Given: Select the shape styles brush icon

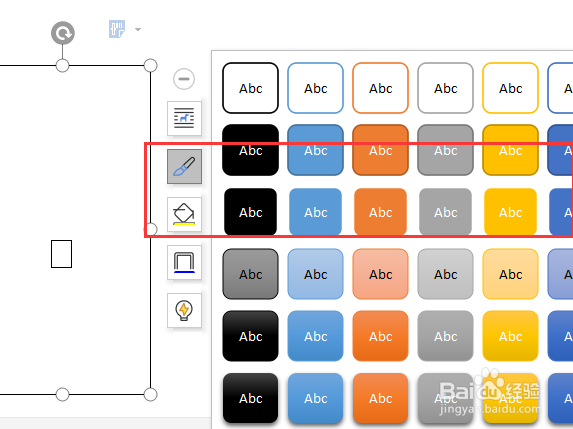Looking at the screenshot, I should pos(184,166).
